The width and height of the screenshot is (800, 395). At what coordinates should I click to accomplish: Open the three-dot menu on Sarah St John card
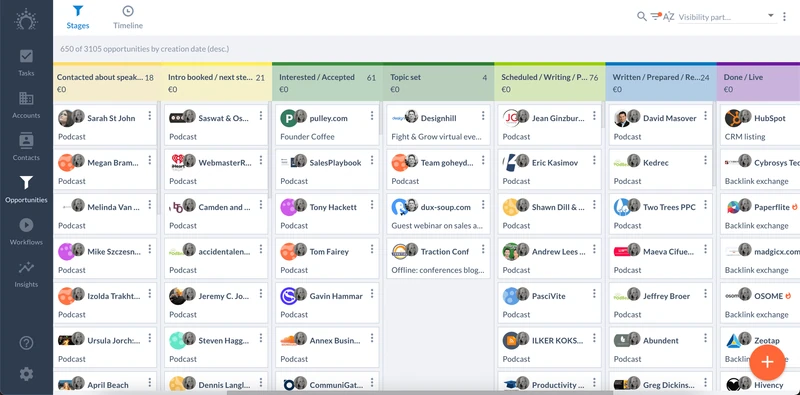pos(149,116)
